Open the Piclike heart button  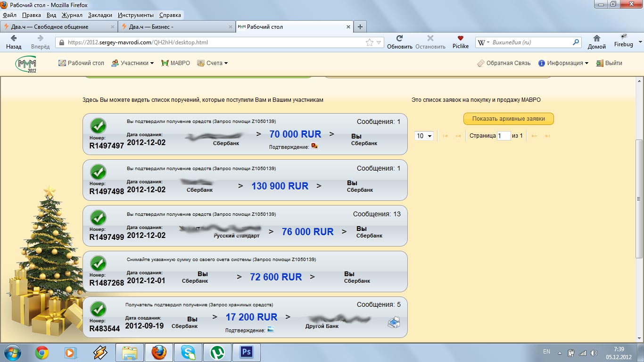[x=461, y=42]
